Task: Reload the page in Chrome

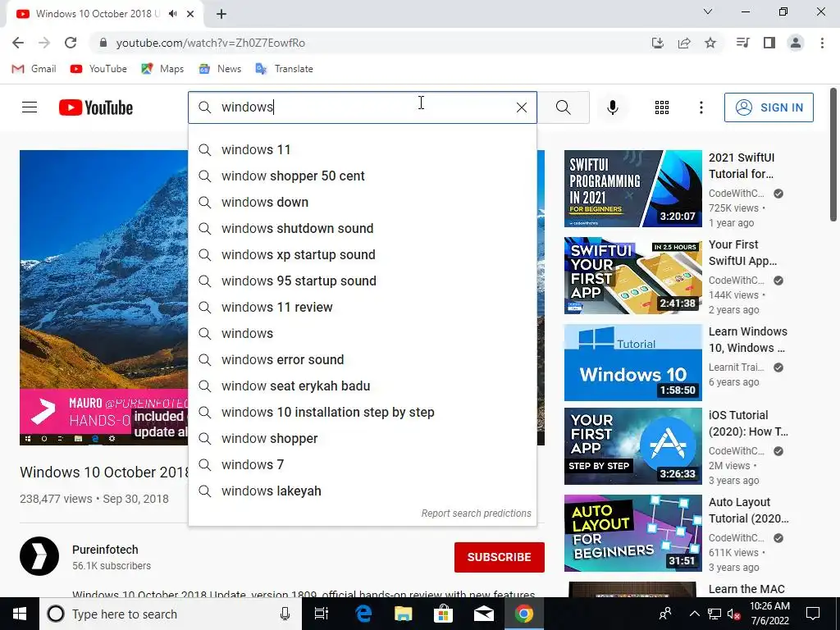Action: pos(71,43)
